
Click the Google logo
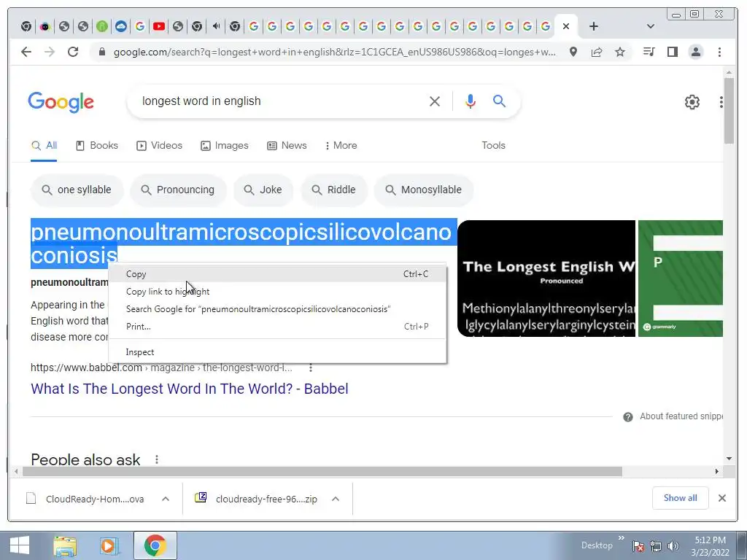pyautogui.click(x=61, y=102)
